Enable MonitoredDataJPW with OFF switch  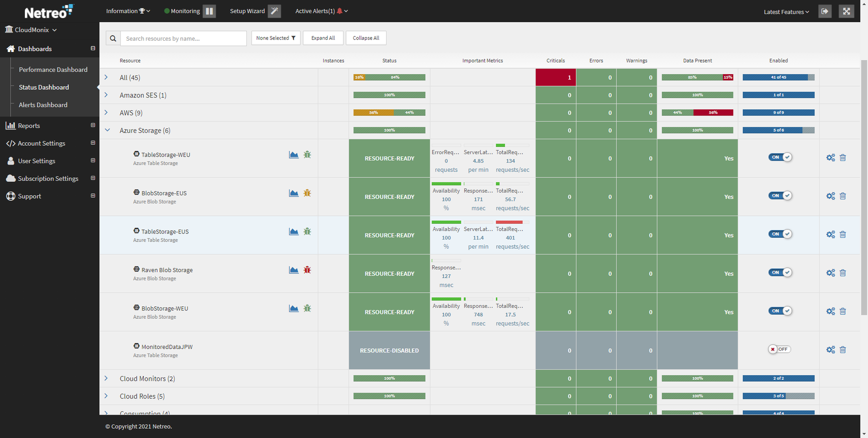779,349
